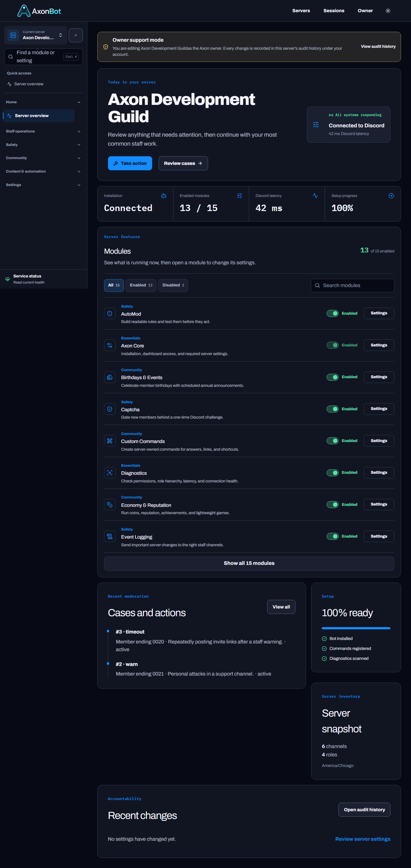Toggle the Custom Commands switch
This screenshot has height=868, width=411.
tap(332, 441)
